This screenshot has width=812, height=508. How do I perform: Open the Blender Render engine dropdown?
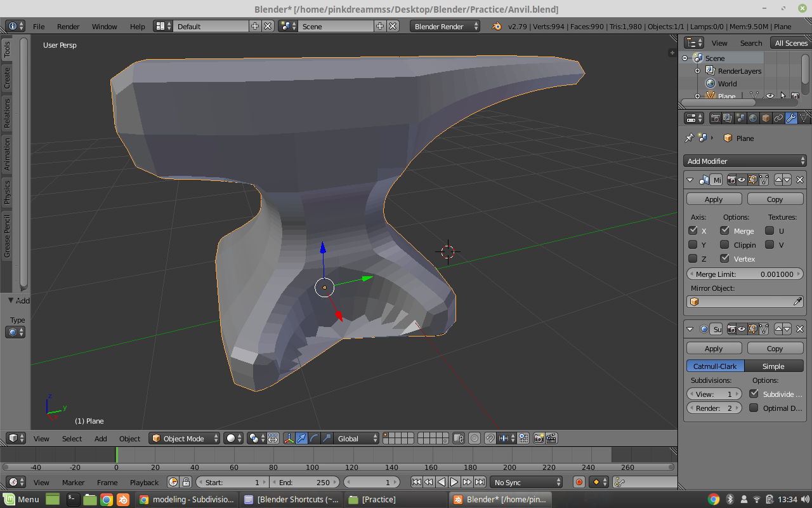coord(445,26)
